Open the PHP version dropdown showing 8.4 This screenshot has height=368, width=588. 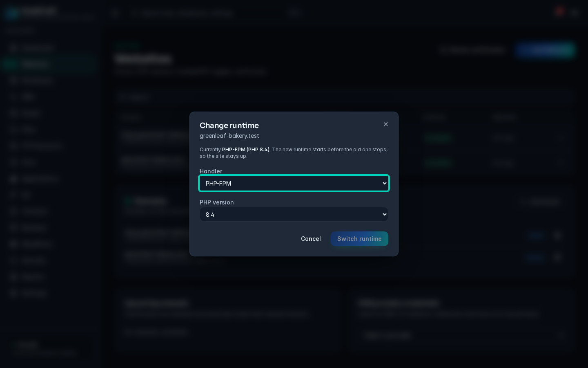pos(294,214)
